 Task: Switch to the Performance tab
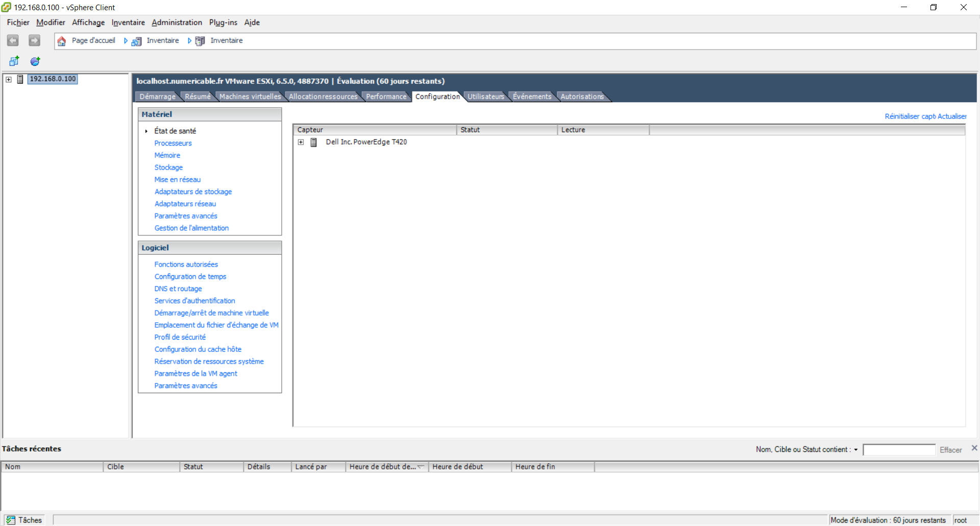(x=386, y=97)
